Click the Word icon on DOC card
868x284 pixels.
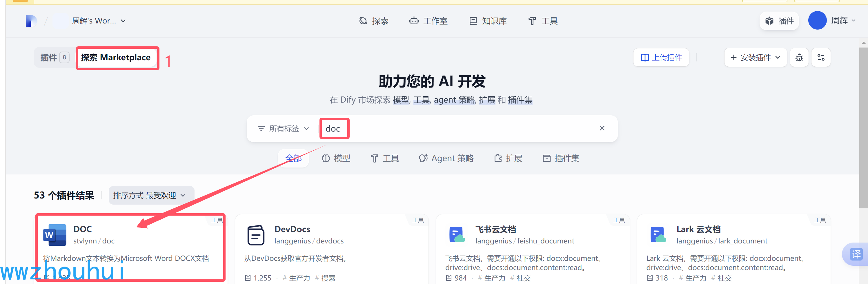pyautogui.click(x=55, y=235)
